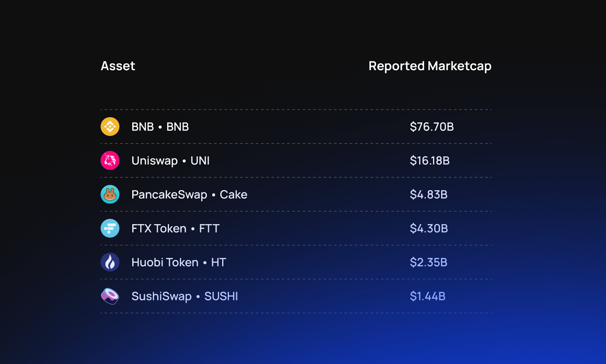This screenshot has height=364, width=606.
Task: Click the Asset column header
Action: (x=118, y=66)
